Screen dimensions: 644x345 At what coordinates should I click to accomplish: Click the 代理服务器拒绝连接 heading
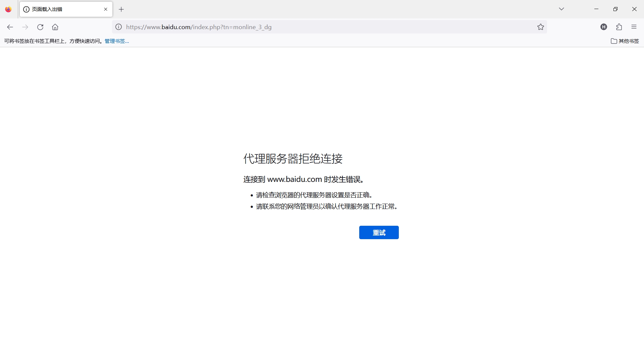click(293, 159)
